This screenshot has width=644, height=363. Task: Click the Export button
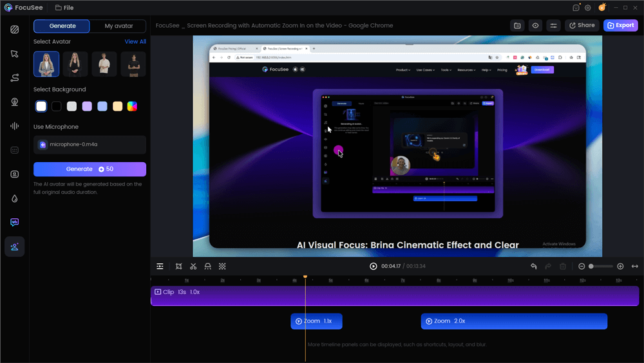(x=620, y=26)
